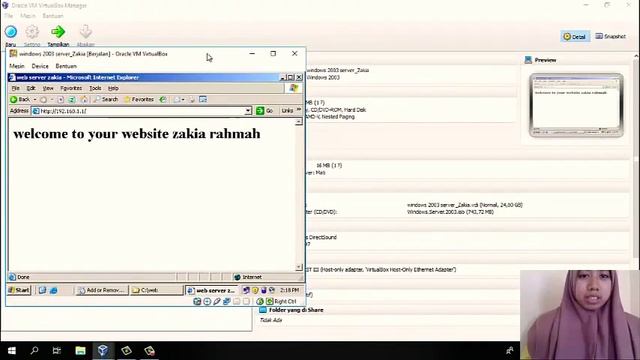Viewport: 640px width, 360px height.
Task: Click the Internet zone in IE status bar
Action: (268, 277)
